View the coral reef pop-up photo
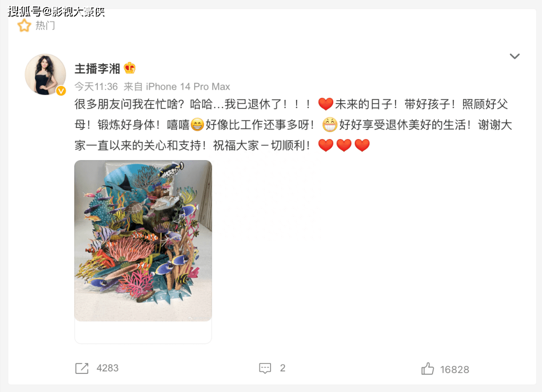 point(143,240)
